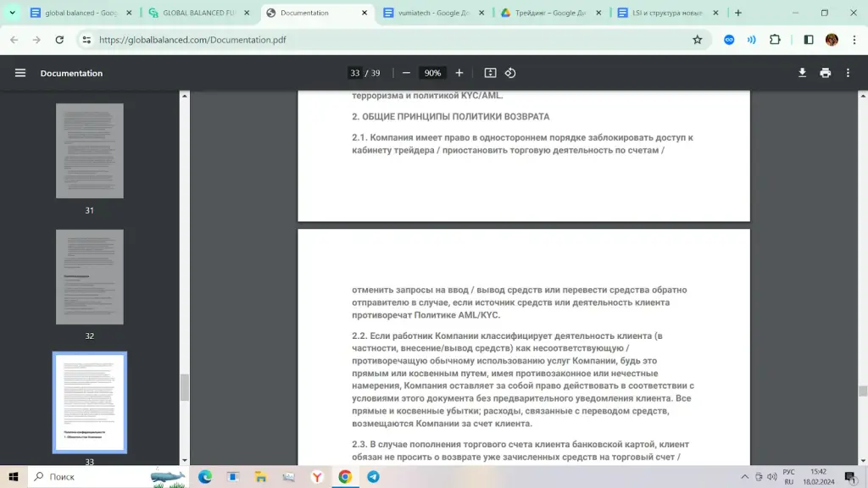Screen dimensions: 868x488
Task: Open the PDF viewer more actions menu
Action: pyautogui.click(x=848, y=73)
